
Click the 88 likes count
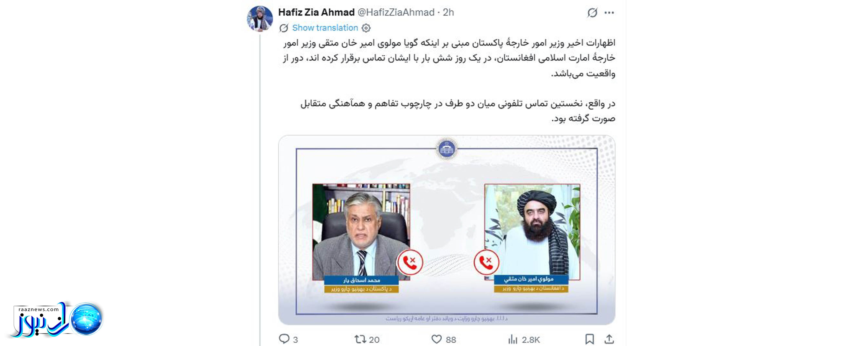coord(451,340)
